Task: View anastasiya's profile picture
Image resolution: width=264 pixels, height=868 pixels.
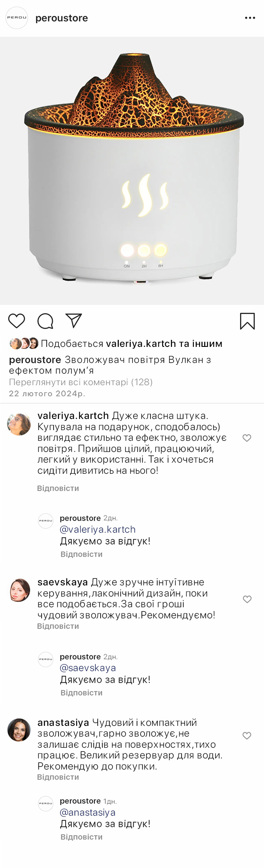Action: (x=19, y=730)
